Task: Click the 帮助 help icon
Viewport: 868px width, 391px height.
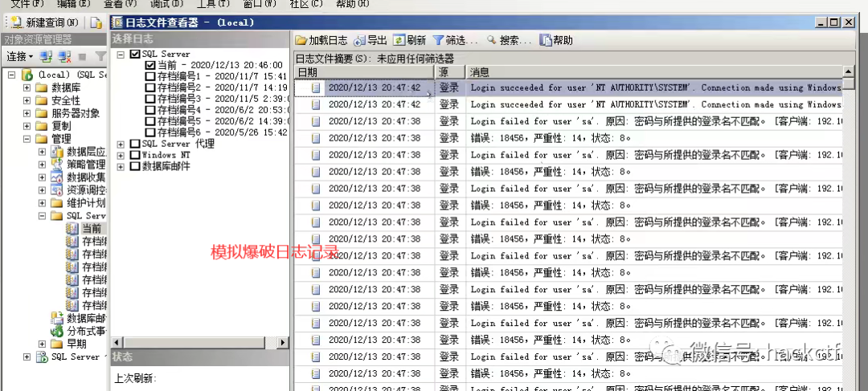Action: (x=545, y=40)
